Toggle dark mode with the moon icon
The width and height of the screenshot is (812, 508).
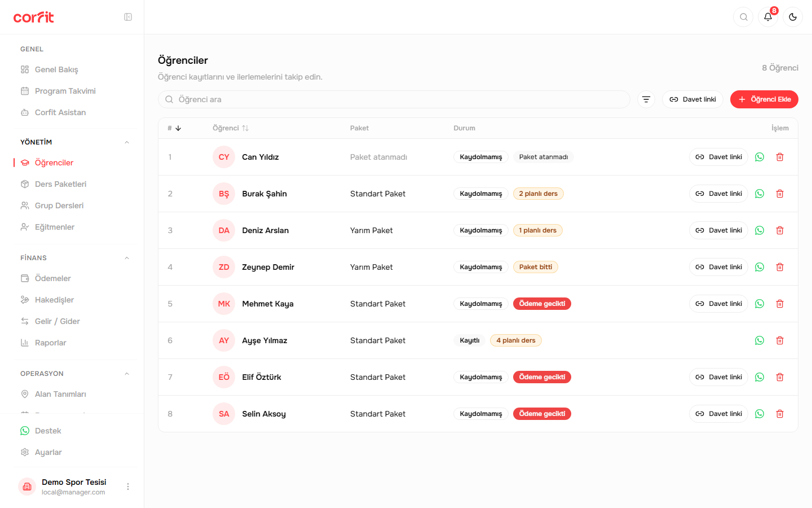coord(793,17)
